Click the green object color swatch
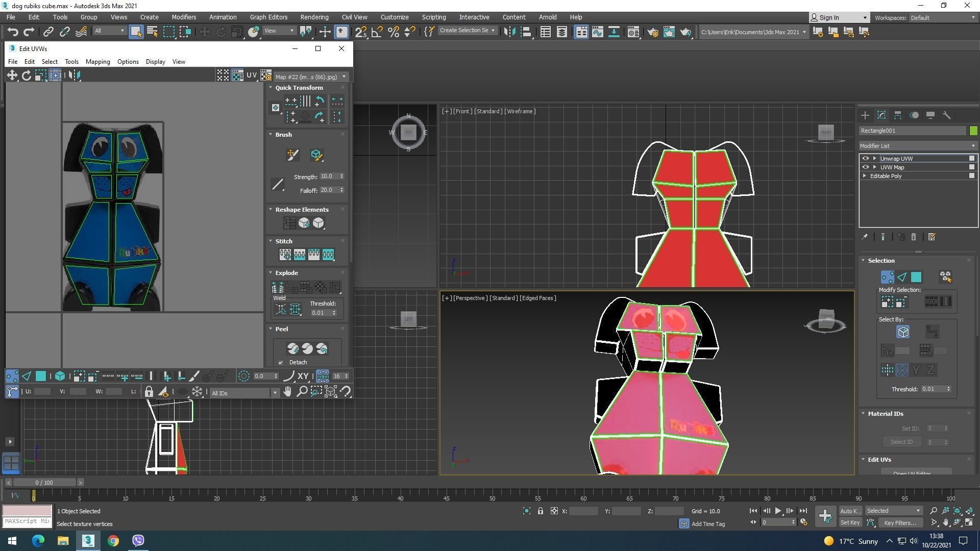The image size is (980, 551). coord(973,131)
